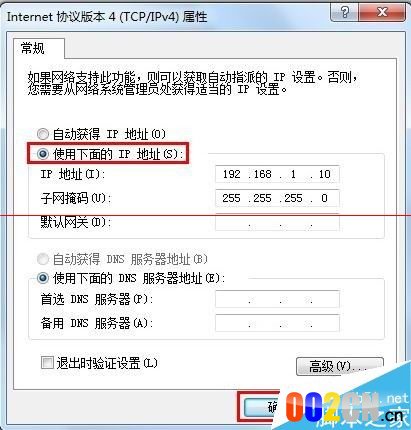Viewport: 411px width, 430px height.
Task: Select 使用下面的 IP 地址 radio option
Action: (43, 154)
